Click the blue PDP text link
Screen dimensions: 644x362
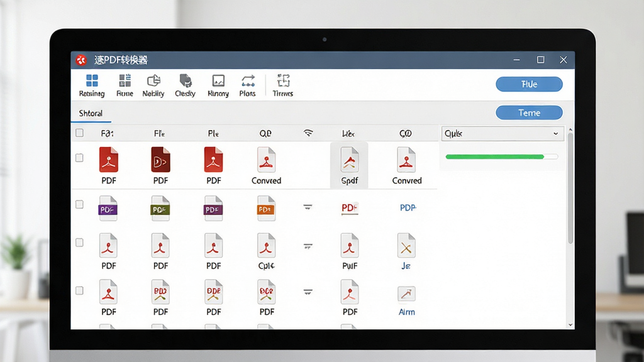click(x=408, y=207)
